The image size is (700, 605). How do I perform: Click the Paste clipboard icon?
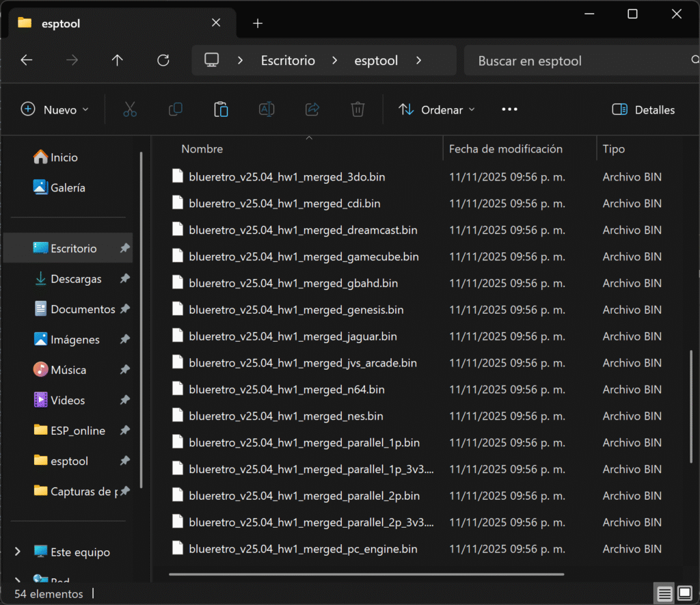coord(221,109)
